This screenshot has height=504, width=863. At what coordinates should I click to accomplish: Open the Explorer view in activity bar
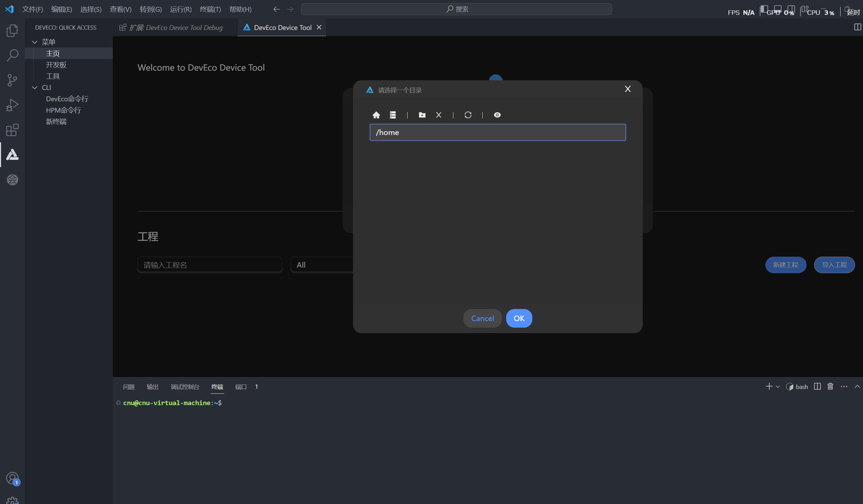(x=12, y=30)
